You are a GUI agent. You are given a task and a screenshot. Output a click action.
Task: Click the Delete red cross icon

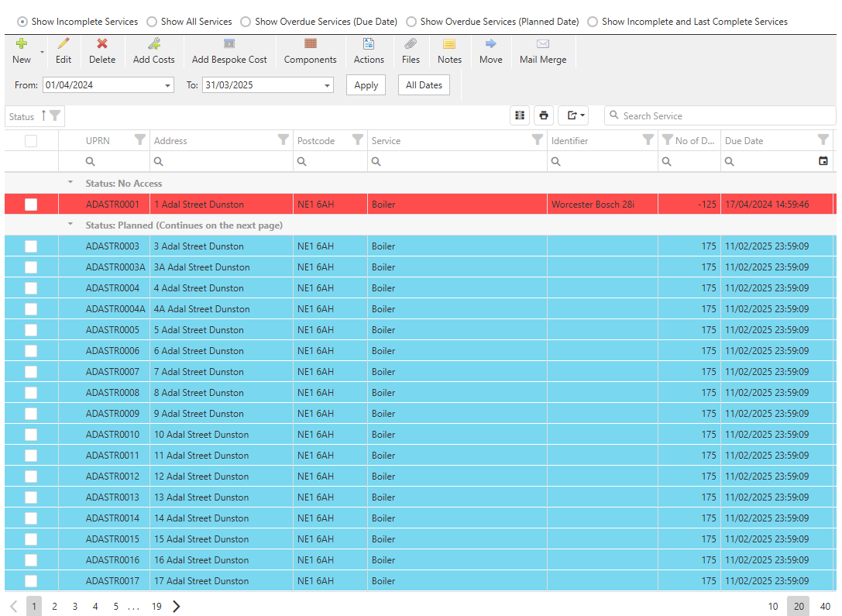(101, 44)
